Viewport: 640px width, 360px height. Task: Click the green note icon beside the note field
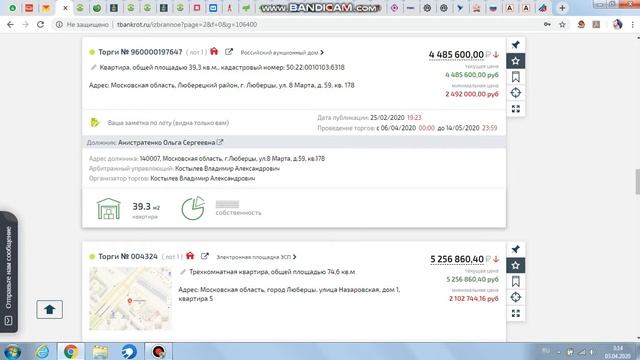[x=95, y=122]
